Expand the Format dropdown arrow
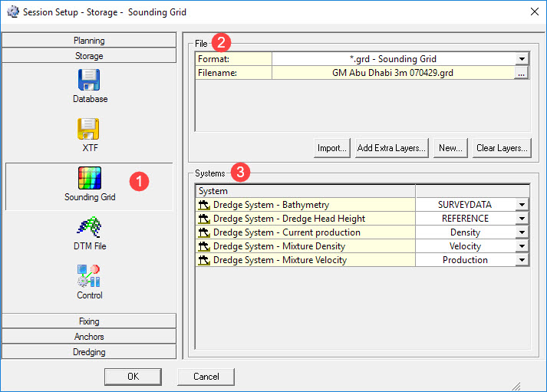Viewport: 547px width, 392px height. [522, 58]
